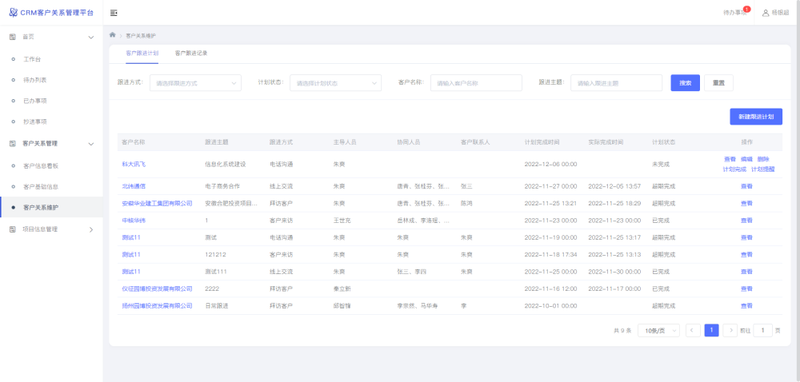Click 计划完成 in the 科大讯飞 row
Image resolution: width=800 pixels, height=382 pixels.
click(x=735, y=169)
